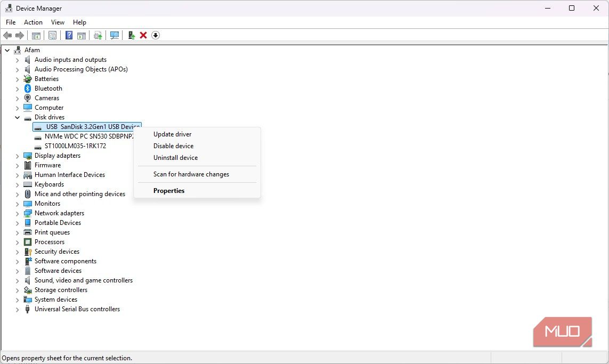
Task: Click Show/Hide Action Pane toolbar icon
Action: [x=82, y=35]
